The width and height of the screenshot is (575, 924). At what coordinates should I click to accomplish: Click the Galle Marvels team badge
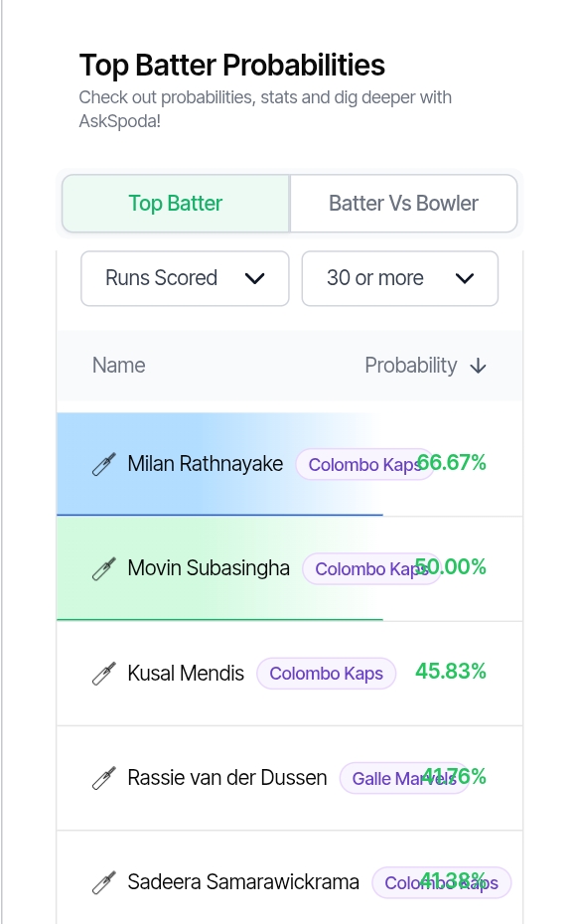click(x=404, y=778)
